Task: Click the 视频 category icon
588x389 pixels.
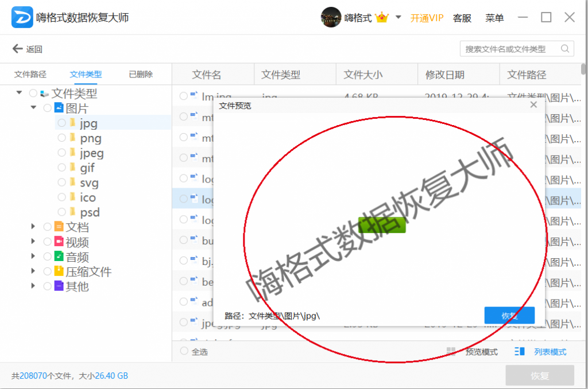Action: click(59, 242)
